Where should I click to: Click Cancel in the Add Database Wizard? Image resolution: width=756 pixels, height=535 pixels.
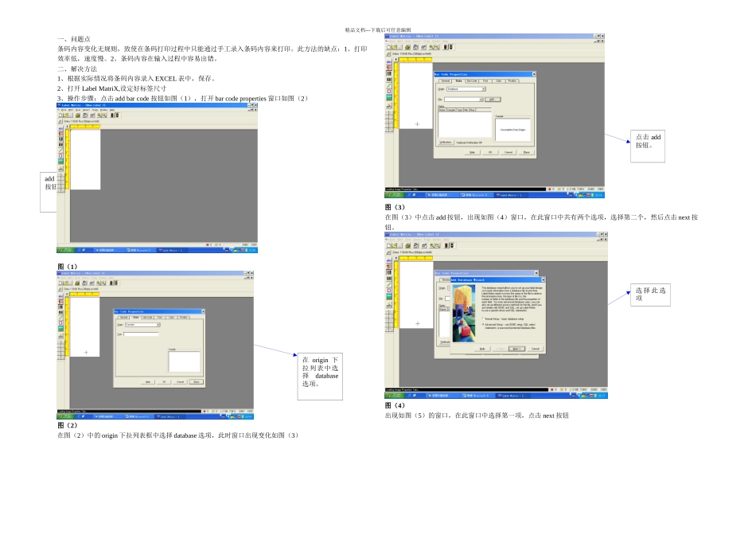(536, 349)
